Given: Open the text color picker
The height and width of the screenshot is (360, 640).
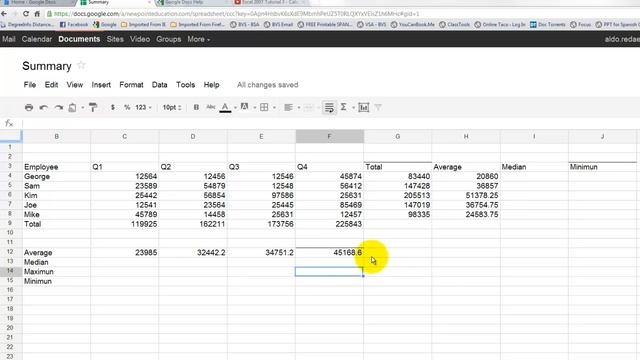Looking at the screenshot, I should point(225,107).
